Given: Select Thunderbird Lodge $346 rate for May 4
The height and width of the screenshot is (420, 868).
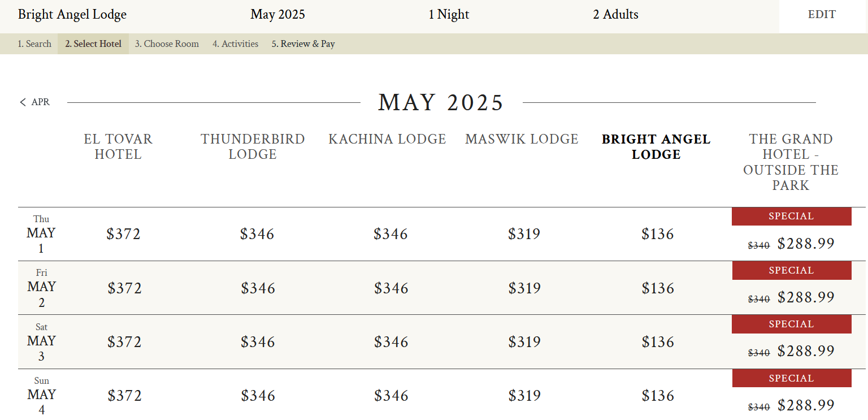Looking at the screenshot, I should [x=258, y=396].
